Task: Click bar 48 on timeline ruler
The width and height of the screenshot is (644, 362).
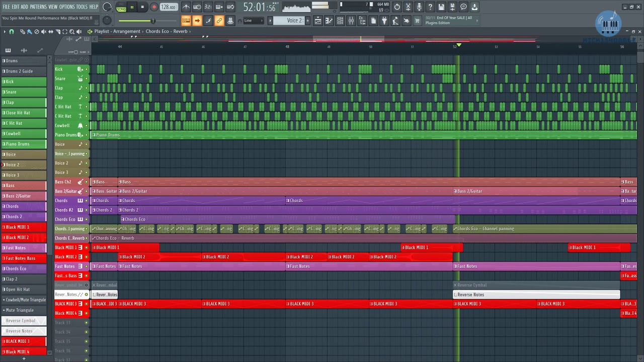Action: [287, 47]
